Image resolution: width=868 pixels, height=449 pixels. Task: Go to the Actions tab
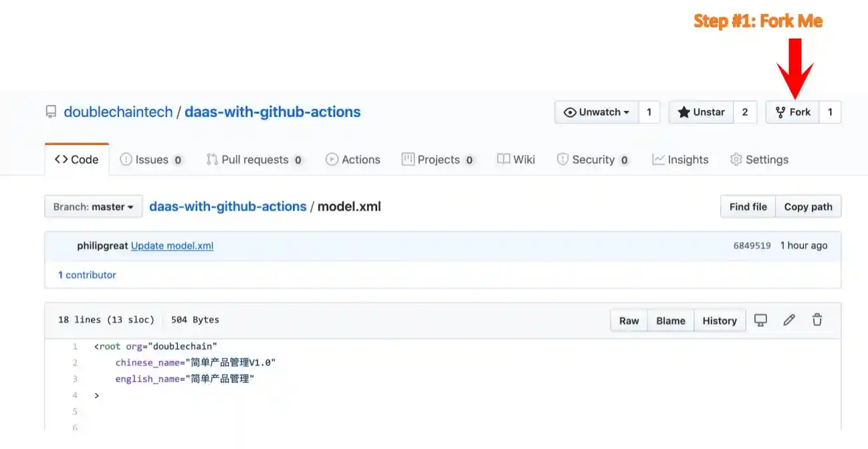[352, 160]
